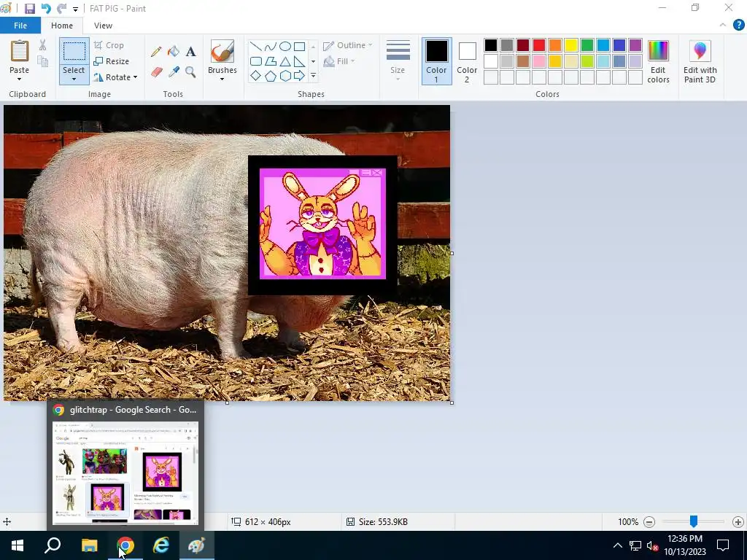The width and height of the screenshot is (747, 560).
Task: Open the notification Action Center icon
Action: click(x=723, y=545)
